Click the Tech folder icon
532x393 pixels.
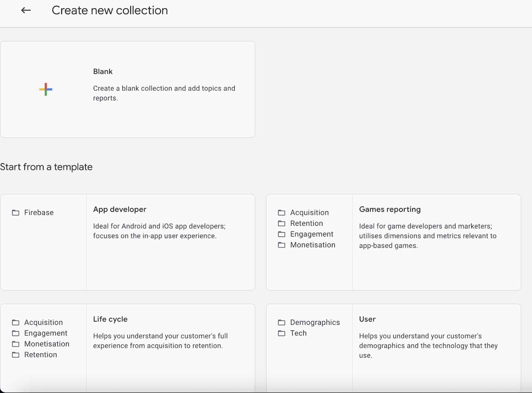click(282, 333)
